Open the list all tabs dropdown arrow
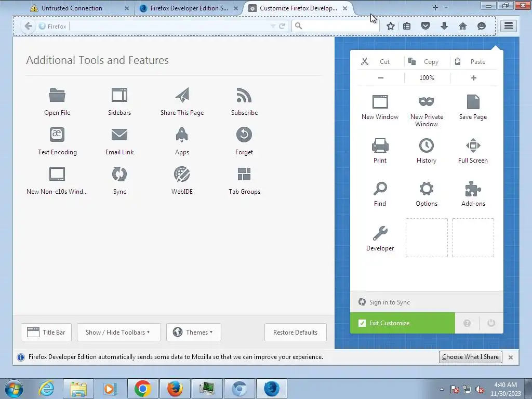This screenshot has height=399, width=532. pyautogui.click(x=446, y=7)
